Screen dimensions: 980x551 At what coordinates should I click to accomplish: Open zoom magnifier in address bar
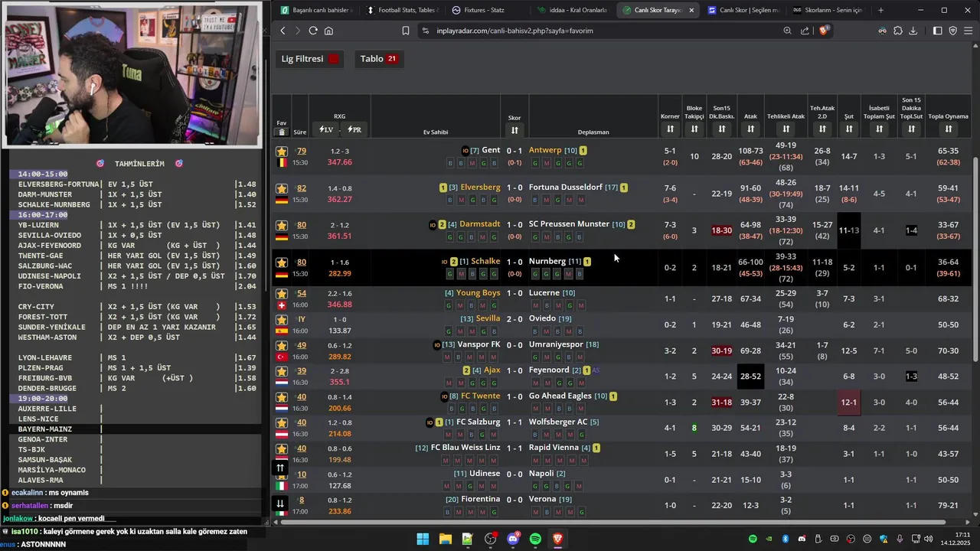tap(787, 31)
